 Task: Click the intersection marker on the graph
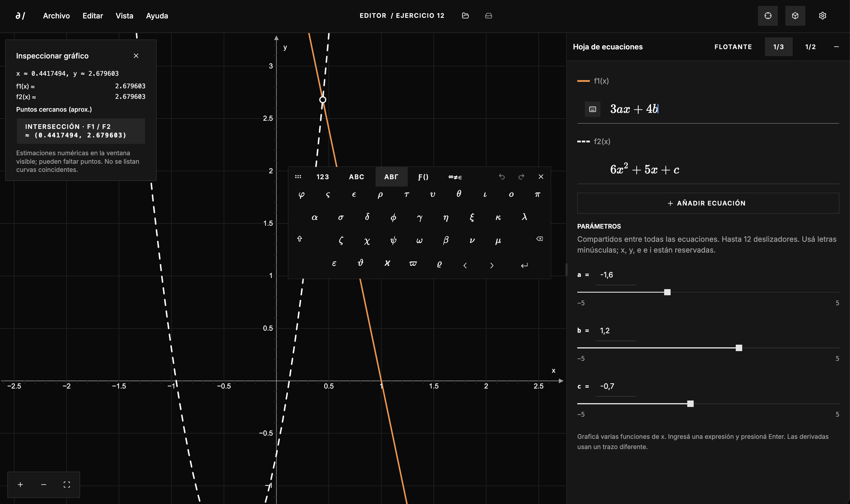tap(322, 99)
